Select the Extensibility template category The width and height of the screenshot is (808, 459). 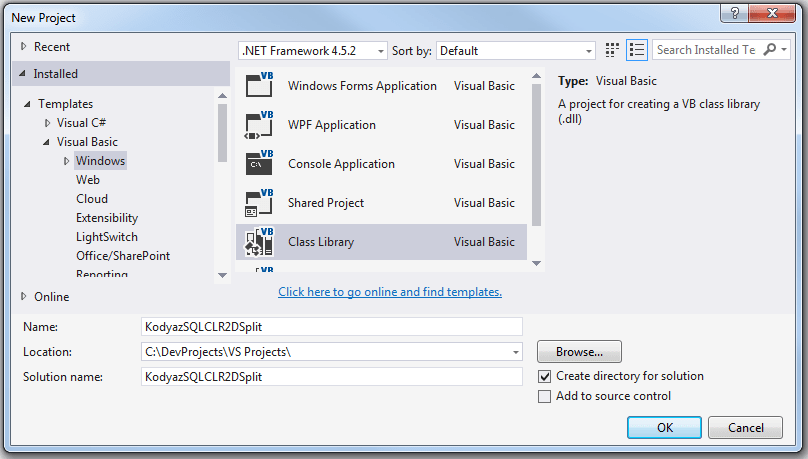click(107, 218)
